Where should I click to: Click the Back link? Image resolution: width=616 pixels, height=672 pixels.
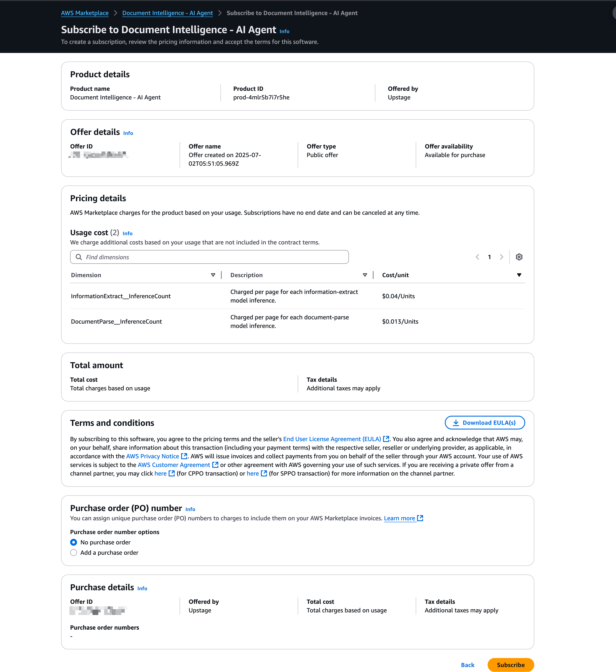coord(467,665)
